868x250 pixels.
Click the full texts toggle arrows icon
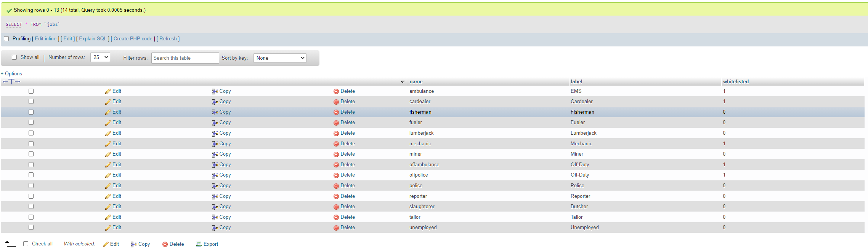click(x=11, y=82)
